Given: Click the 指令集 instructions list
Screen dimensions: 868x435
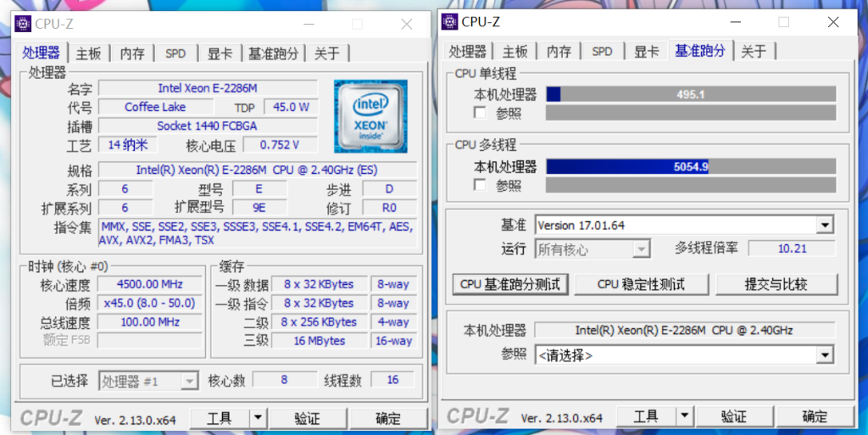Looking at the screenshot, I should [x=257, y=233].
